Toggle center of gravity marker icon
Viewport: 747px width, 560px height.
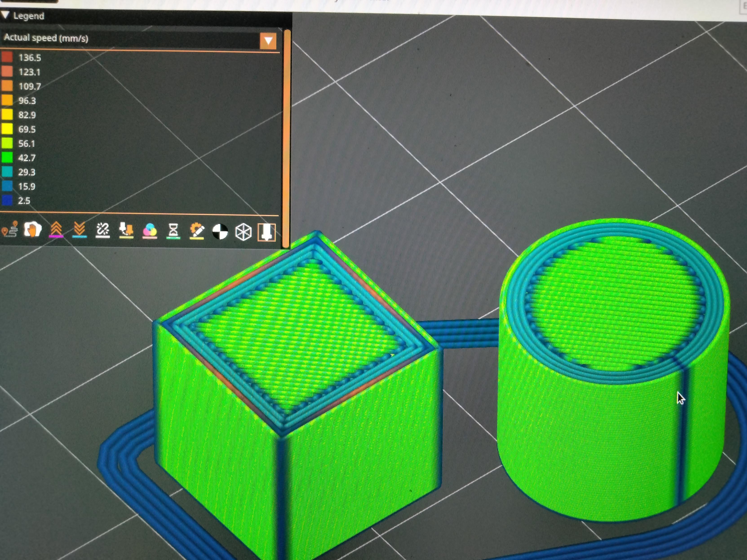click(220, 232)
